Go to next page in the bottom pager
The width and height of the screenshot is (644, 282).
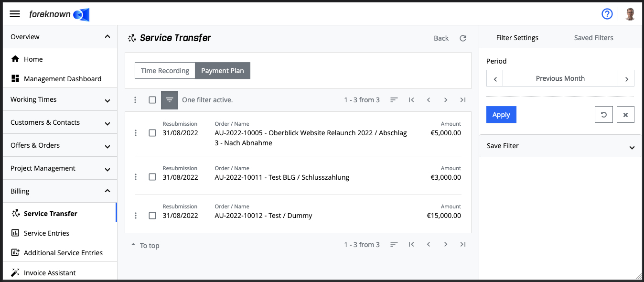pos(446,244)
